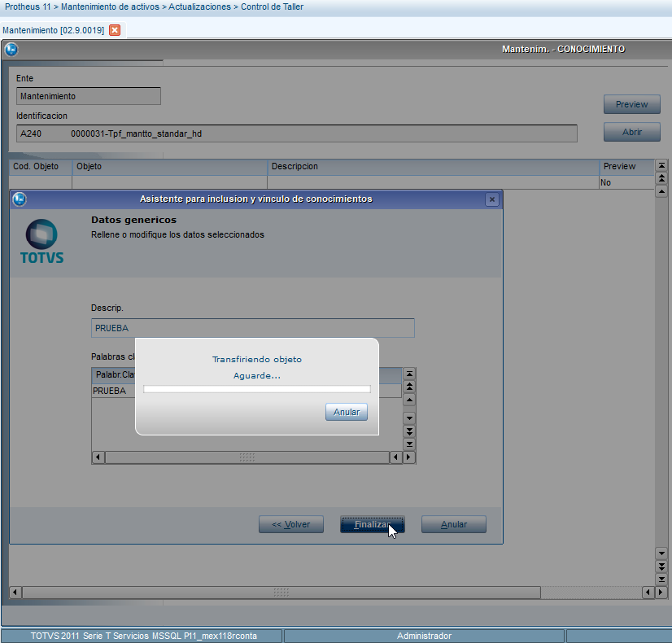Far-left scroll arrow of main grid
672x643 pixels.
[x=15, y=593]
